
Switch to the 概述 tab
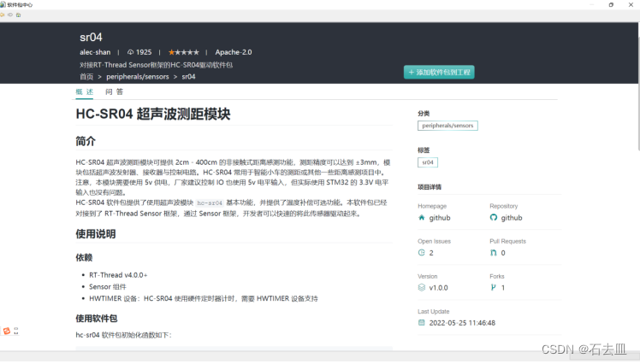(x=85, y=91)
